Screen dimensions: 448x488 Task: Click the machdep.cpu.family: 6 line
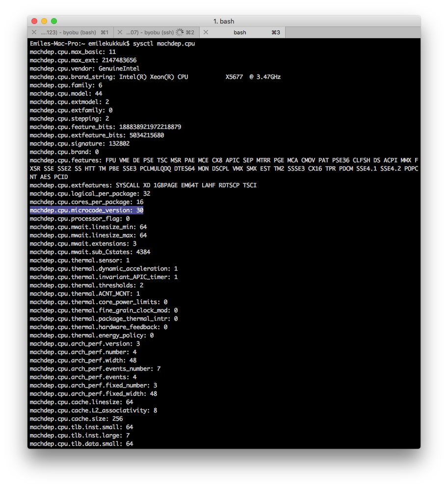click(x=66, y=85)
